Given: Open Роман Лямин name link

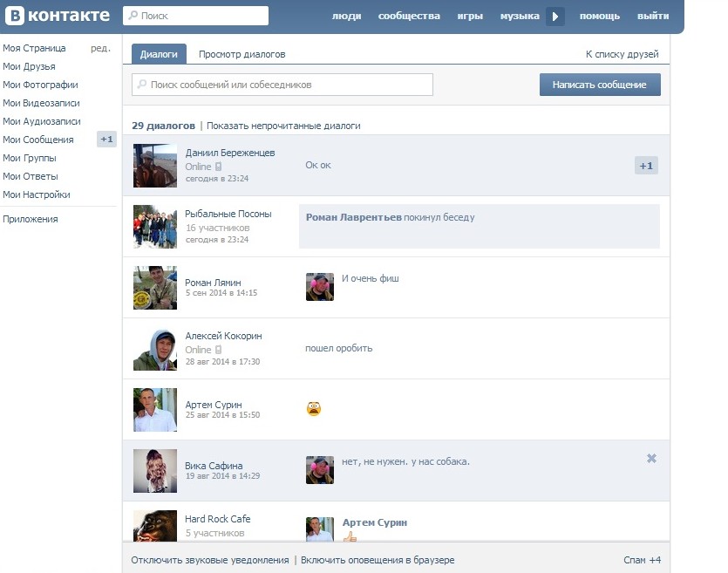Looking at the screenshot, I should (213, 283).
